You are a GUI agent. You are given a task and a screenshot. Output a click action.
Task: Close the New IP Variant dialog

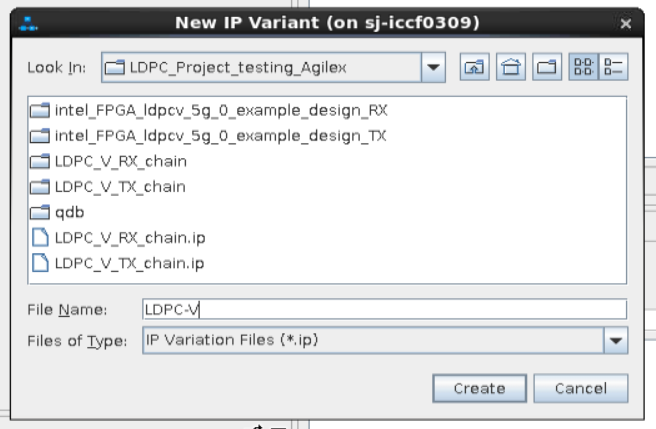pyautogui.click(x=626, y=21)
